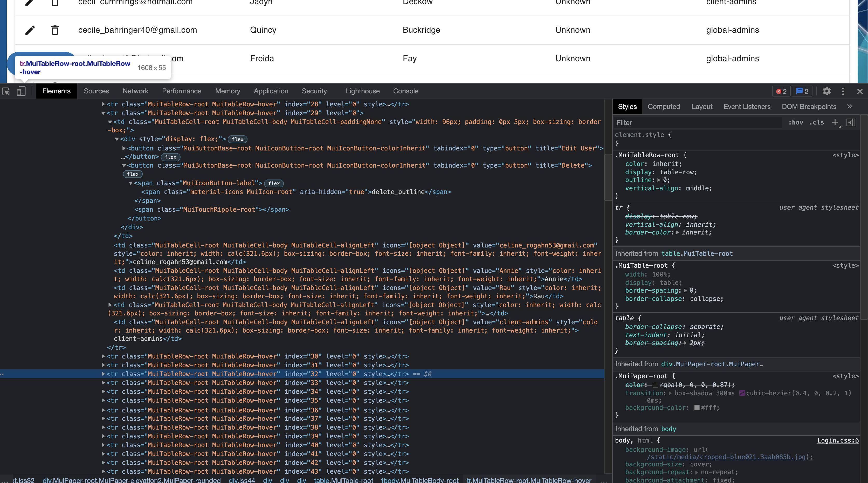This screenshot has width=868, height=483.
Task: Expand the selected tr node index 32
Action: (x=104, y=374)
